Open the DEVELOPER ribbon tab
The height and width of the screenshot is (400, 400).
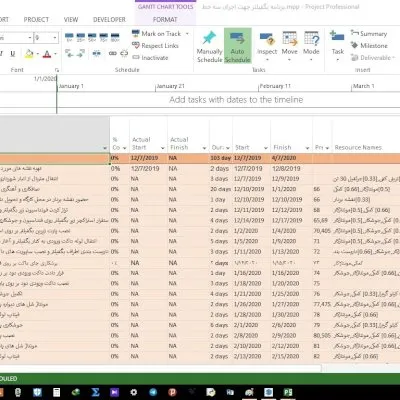pos(109,20)
